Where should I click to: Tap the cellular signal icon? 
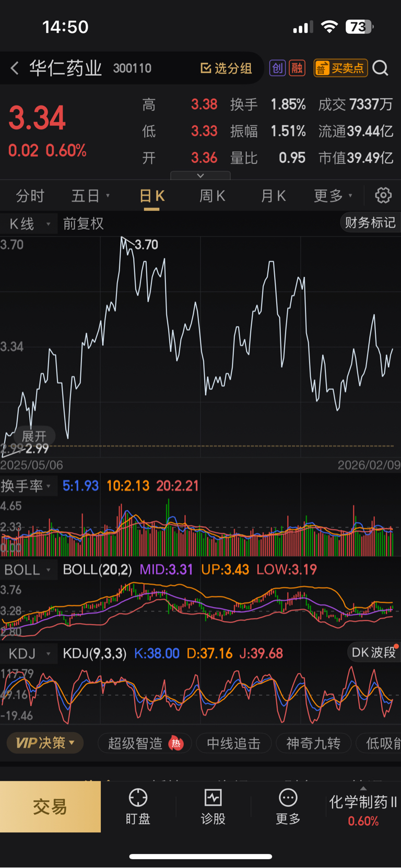pos(303,27)
